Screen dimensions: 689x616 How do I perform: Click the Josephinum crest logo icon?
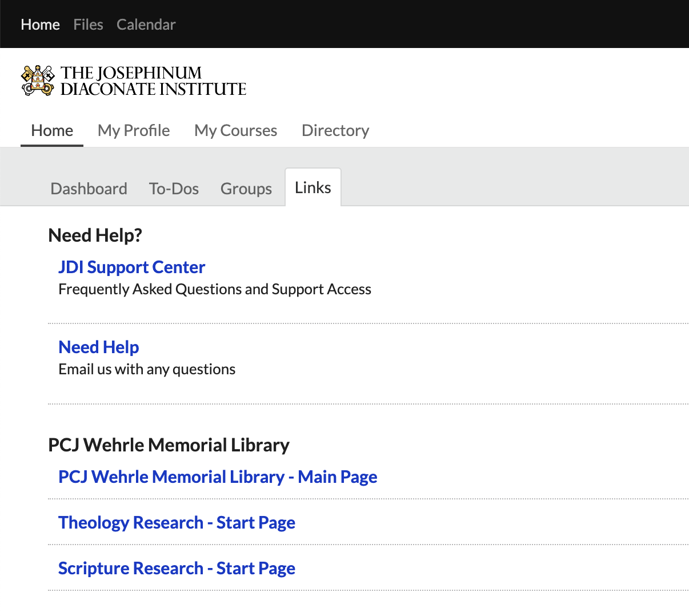click(38, 81)
